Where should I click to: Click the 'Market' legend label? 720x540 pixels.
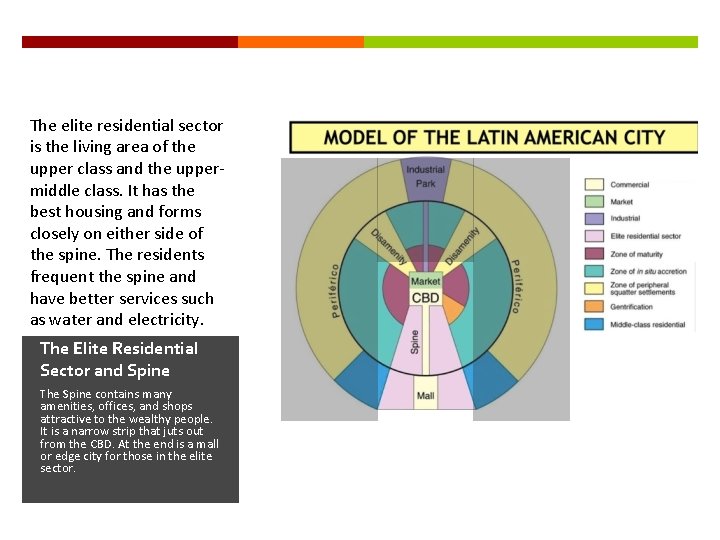(x=621, y=202)
